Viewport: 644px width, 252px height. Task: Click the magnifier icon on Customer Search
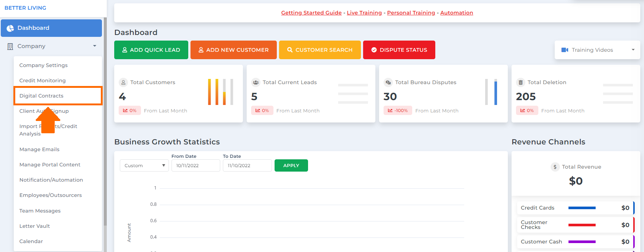coord(290,50)
